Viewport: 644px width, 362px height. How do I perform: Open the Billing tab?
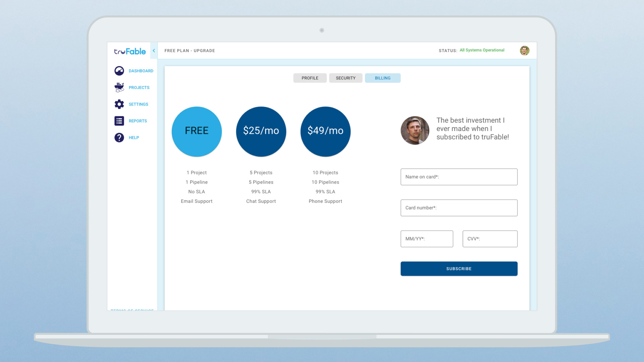click(382, 78)
